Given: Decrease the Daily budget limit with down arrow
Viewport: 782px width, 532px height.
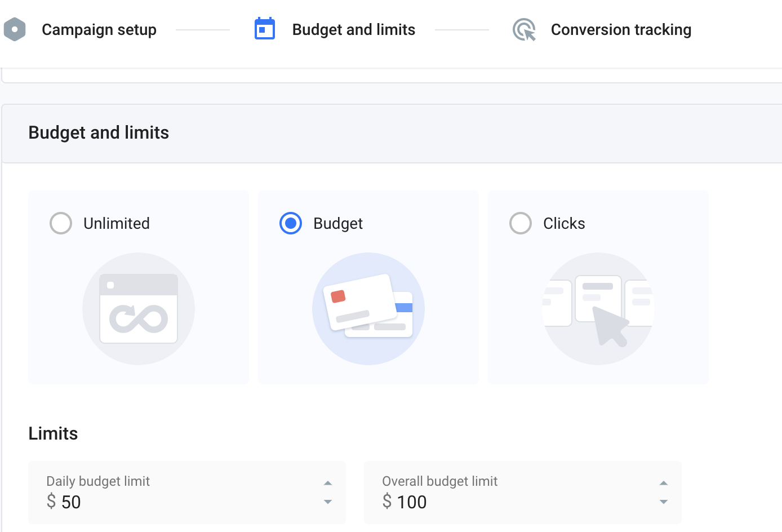Looking at the screenshot, I should pos(328,502).
